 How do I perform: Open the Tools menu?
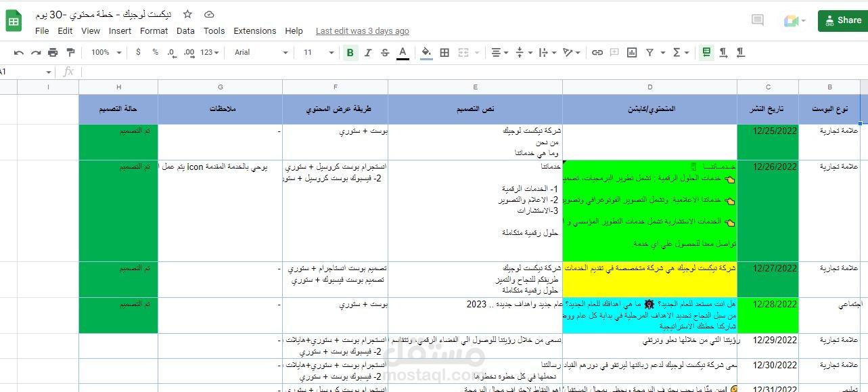pyautogui.click(x=214, y=31)
